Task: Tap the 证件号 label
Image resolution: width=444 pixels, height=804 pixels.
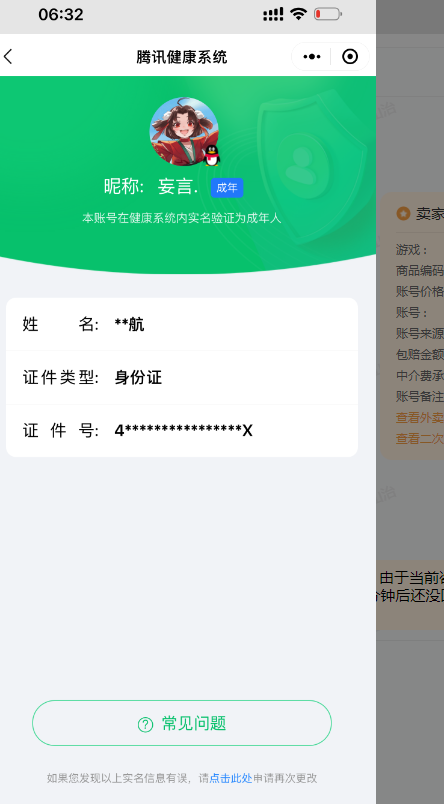Action: pyautogui.click(x=60, y=431)
